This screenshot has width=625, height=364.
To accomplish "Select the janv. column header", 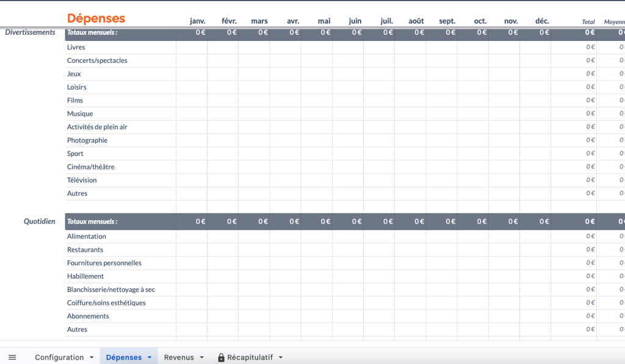I will pos(197,21).
